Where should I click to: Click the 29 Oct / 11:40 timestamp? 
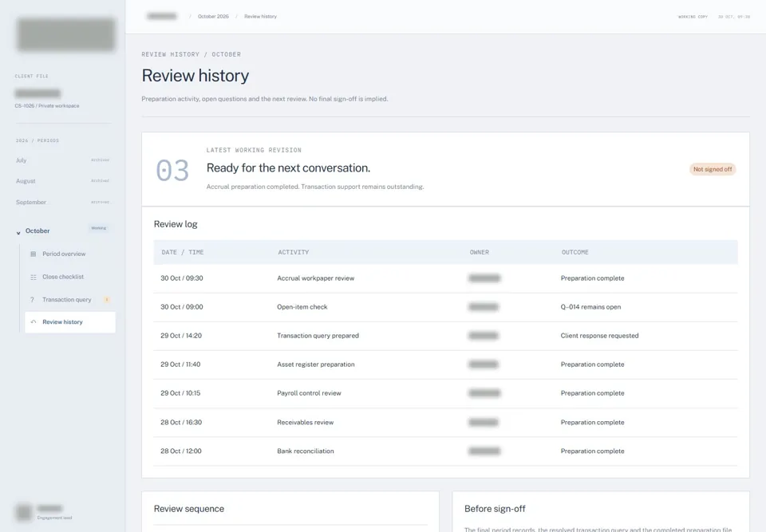coord(180,365)
